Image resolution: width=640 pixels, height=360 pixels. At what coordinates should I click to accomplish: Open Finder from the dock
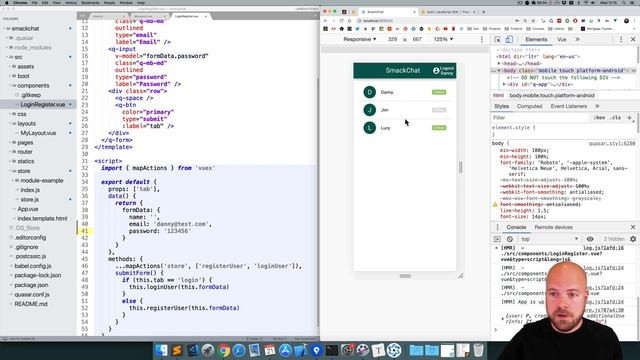coord(161,350)
